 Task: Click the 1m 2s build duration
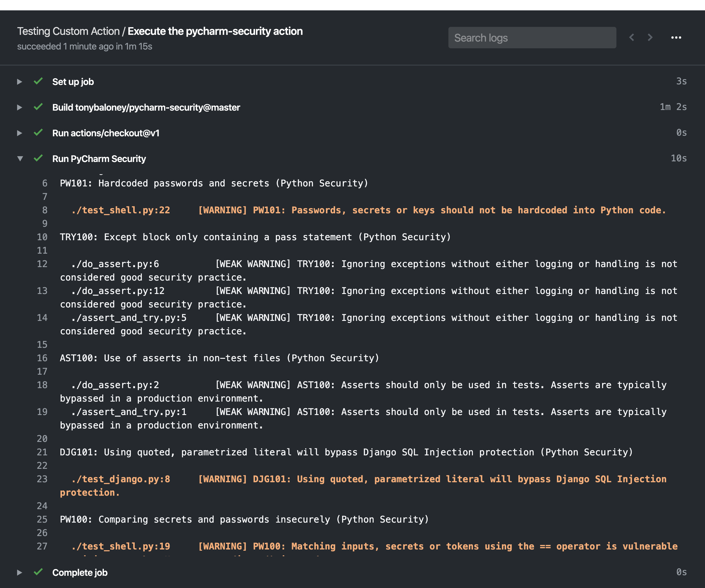[x=673, y=107]
